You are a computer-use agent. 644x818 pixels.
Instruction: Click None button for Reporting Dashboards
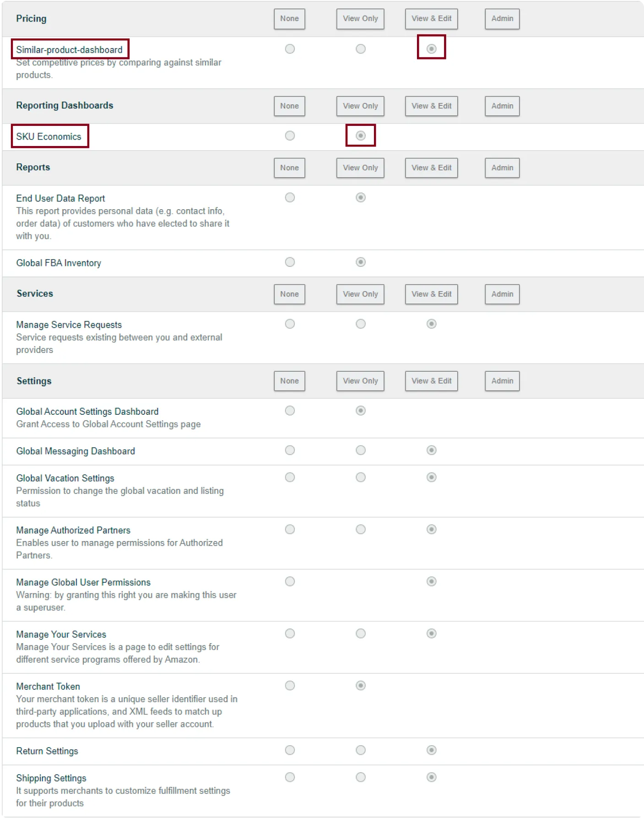(x=289, y=106)
